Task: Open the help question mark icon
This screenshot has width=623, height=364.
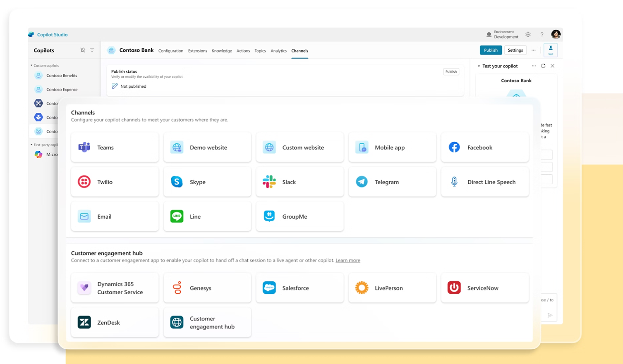Action: [x=542, y=34]
